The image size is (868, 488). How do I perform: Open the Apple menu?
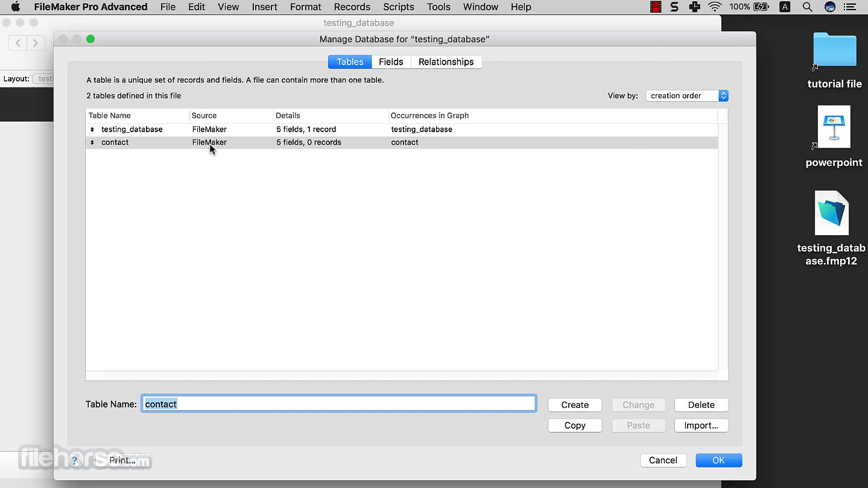tap(16, 7)
